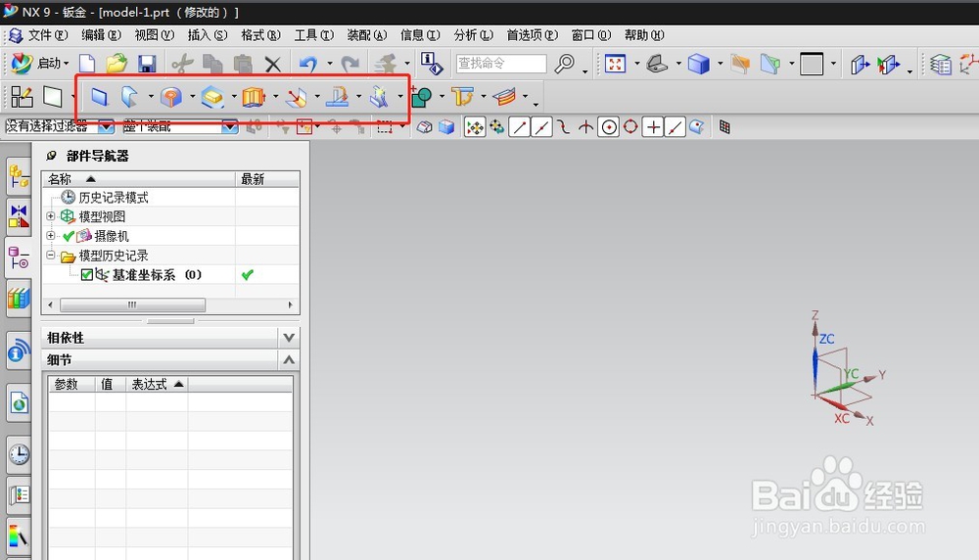
Task: Sort by the 名称 column header
Action: click(x=139, y=179)
